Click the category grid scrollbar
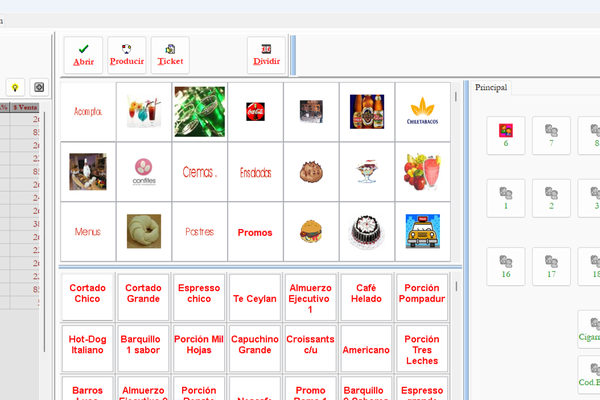 (456, 96)
